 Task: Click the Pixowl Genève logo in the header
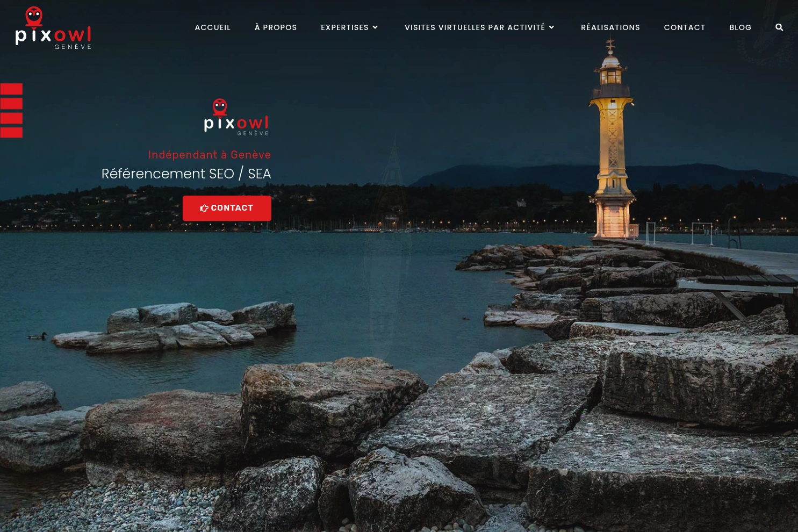[53, 28]
